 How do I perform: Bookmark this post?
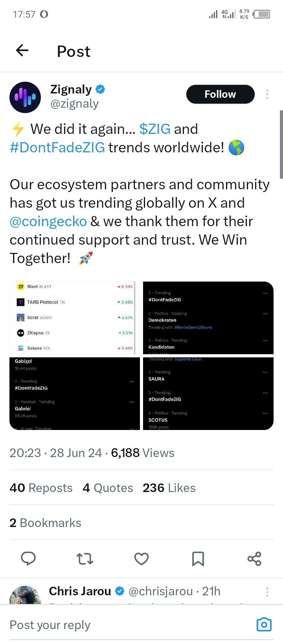point(198,558)
